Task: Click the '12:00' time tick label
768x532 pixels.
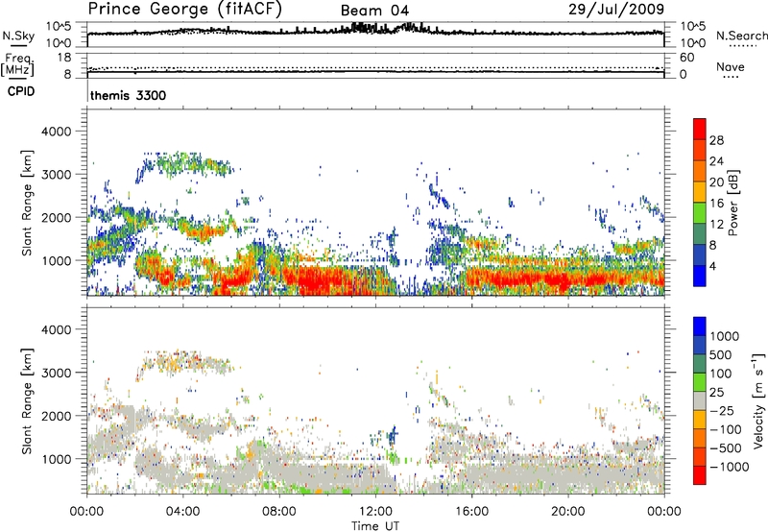Action: point(375,512)
